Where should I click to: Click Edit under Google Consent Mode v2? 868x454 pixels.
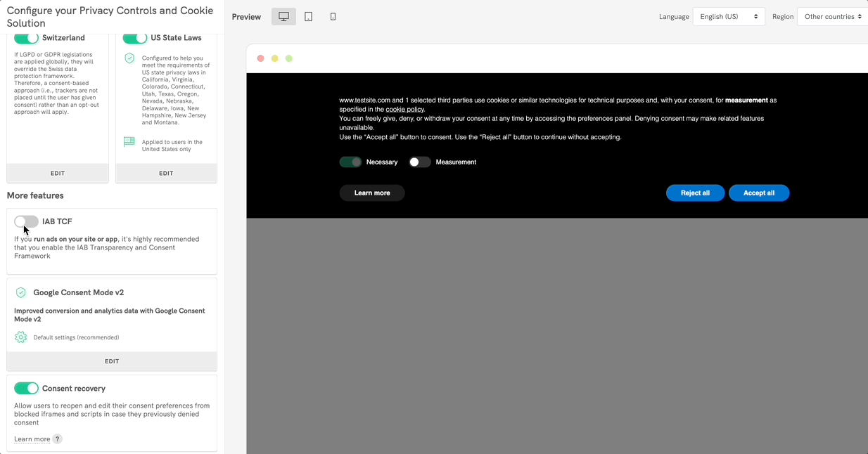[x=112, y=361]
